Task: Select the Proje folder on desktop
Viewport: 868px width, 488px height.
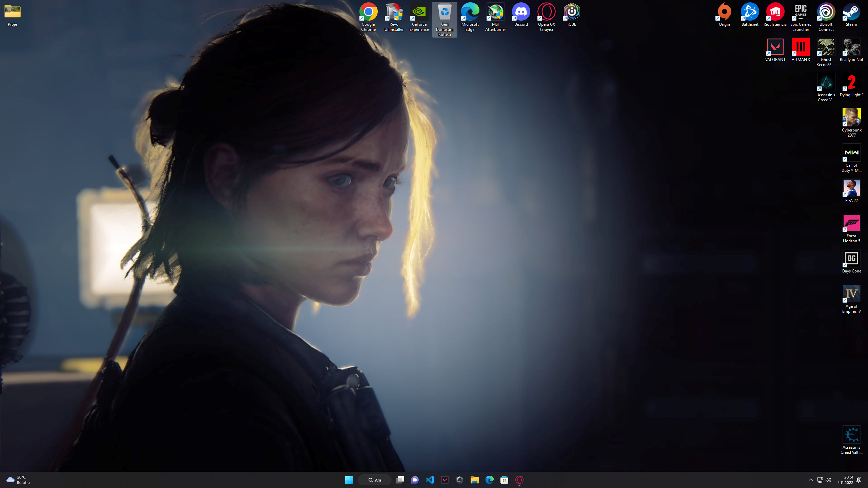Action: [x=12, y=15]
